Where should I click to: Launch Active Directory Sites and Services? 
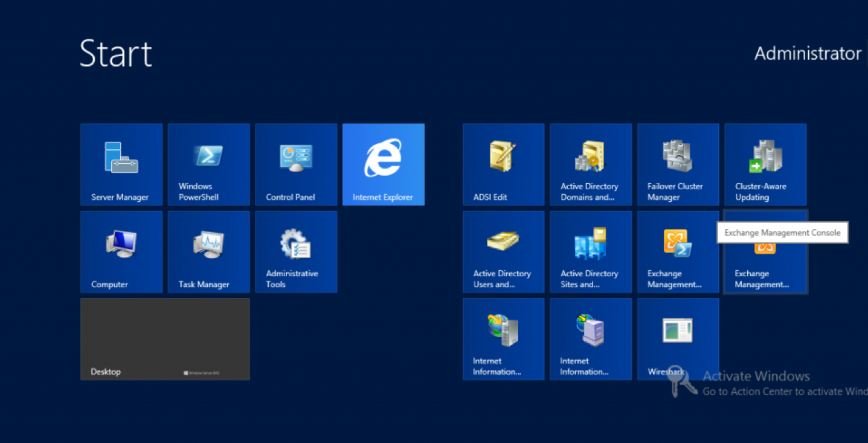tap(591, 251)
